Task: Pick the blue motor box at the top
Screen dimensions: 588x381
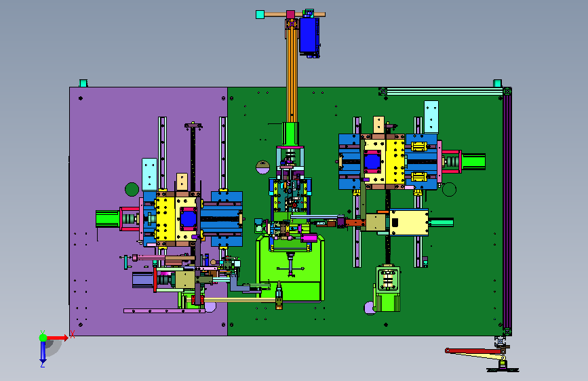Action: point(309,35)
